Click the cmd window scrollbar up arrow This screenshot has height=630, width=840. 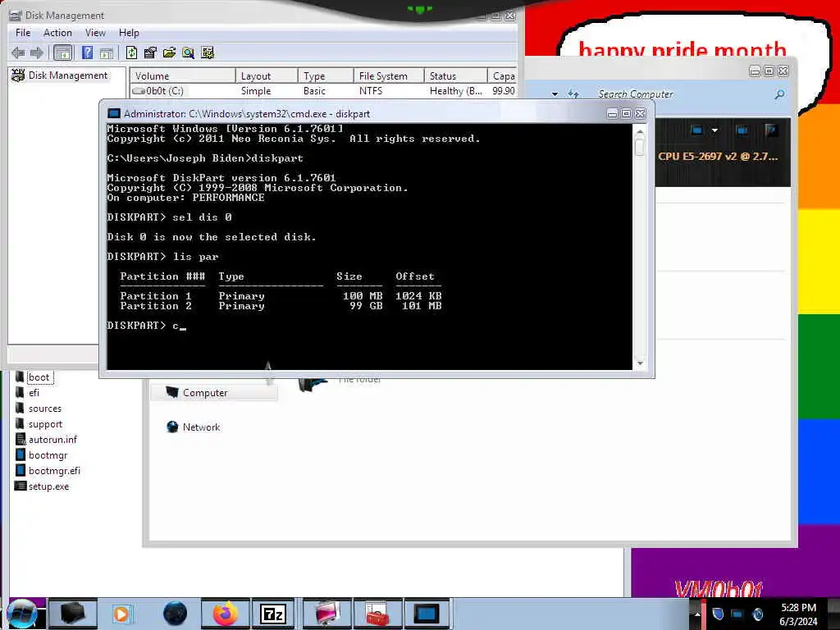click(x=640, y=132)
